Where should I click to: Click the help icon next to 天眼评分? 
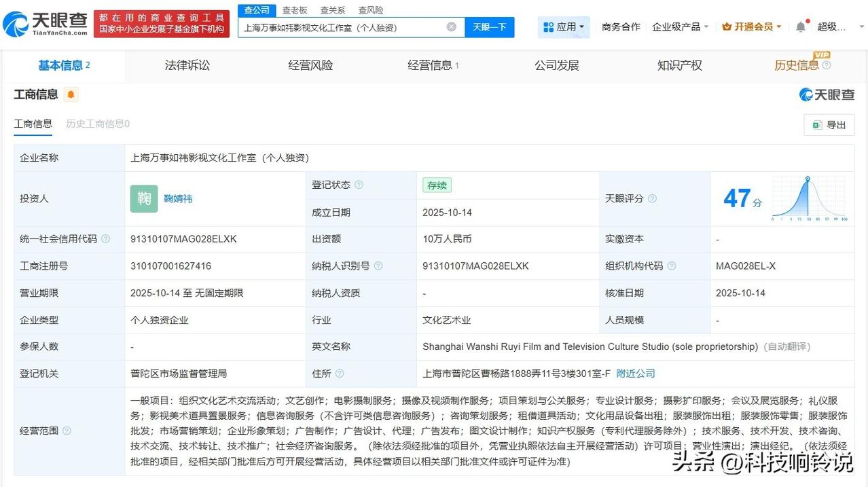(x=652, y=198)
